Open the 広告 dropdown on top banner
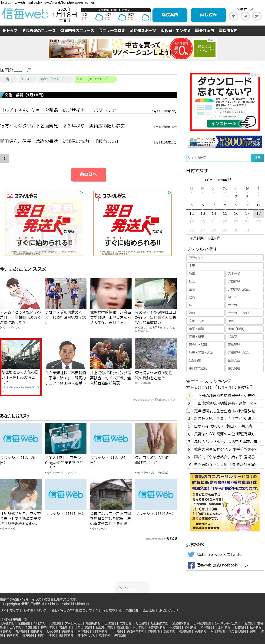Viewport: 265px width, 644px height. click(212, 40)
